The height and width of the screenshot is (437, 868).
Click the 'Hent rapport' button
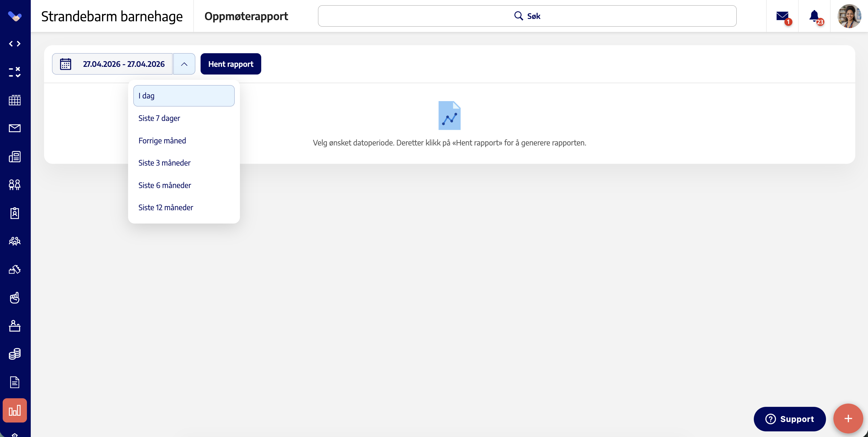(231, 64)
